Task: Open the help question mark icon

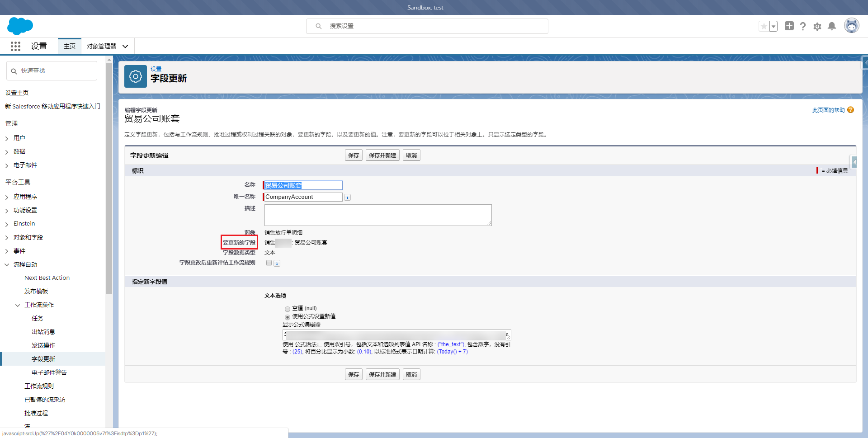Action: tap(803, 26)
